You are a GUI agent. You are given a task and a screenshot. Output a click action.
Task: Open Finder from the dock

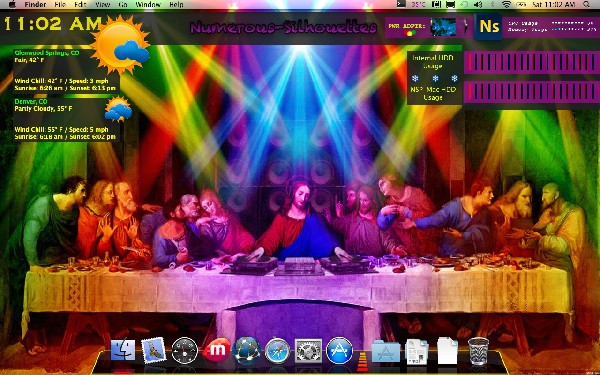[x=123, y=350]
